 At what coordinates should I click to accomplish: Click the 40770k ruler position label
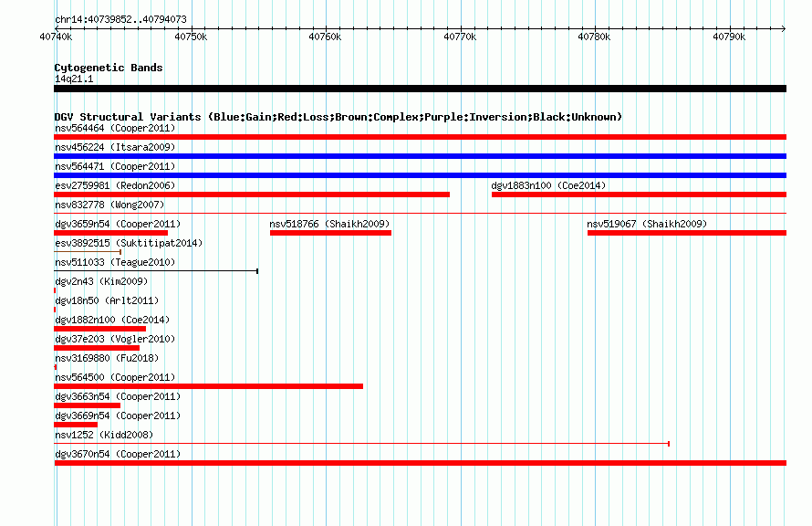pyautogui.click(x=461, y=37)
